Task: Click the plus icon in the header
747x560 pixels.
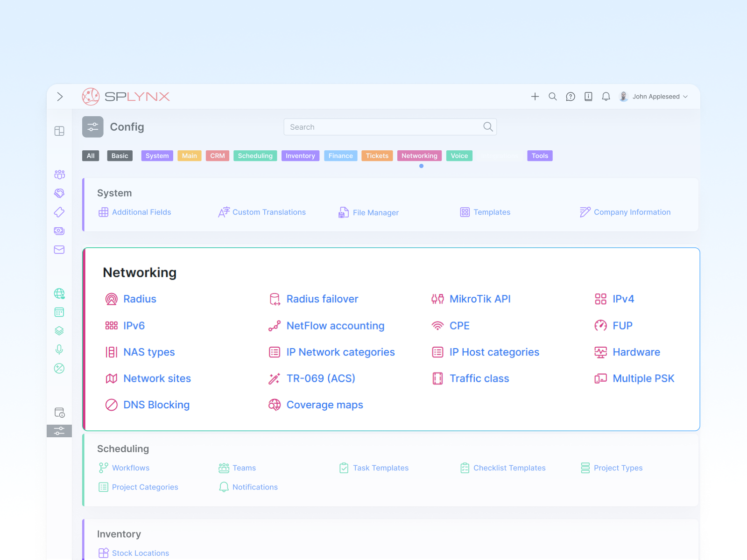Action: pyautogui.click(x=535, y=97)
